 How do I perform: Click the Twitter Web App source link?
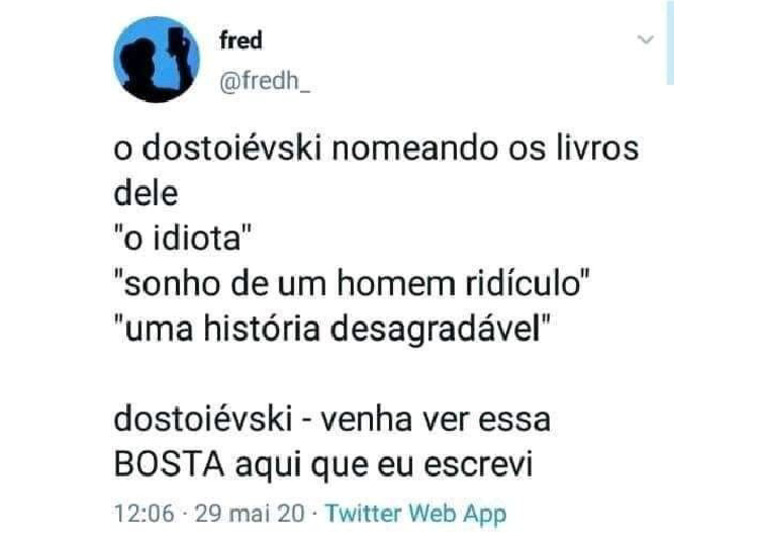(x=416, y=514)
